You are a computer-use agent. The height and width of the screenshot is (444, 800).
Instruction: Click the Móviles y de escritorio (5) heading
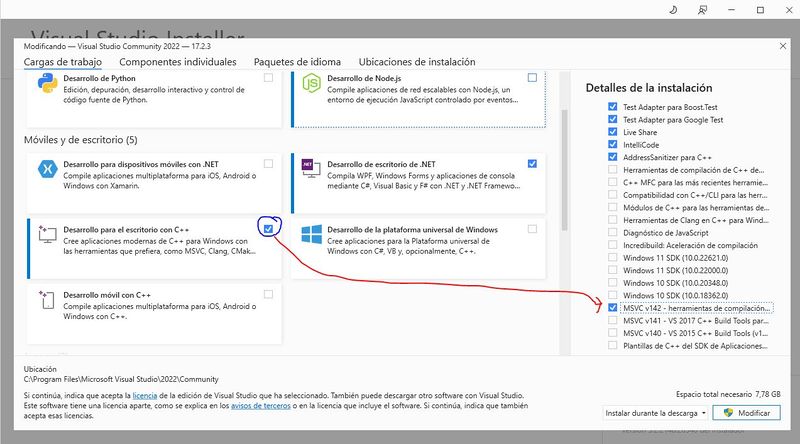81,140
